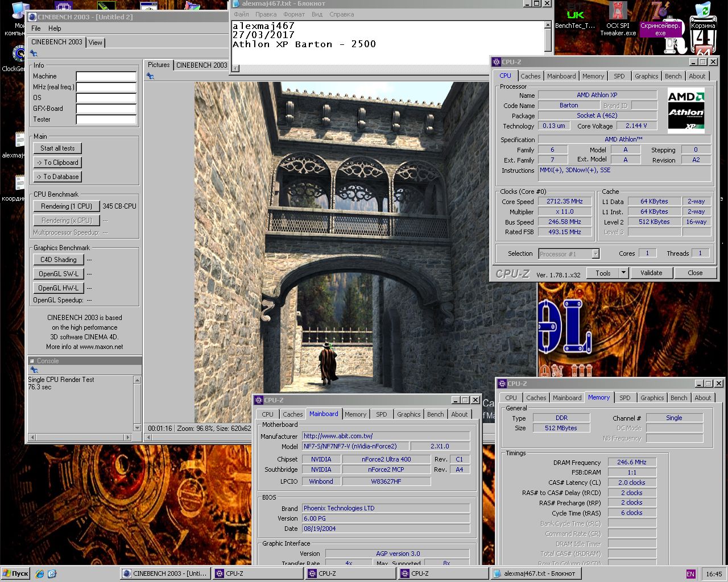Run the OpenGL HW-L test
Image resolution: width=728 pixels, height=582 pixels.
[59, 288]
